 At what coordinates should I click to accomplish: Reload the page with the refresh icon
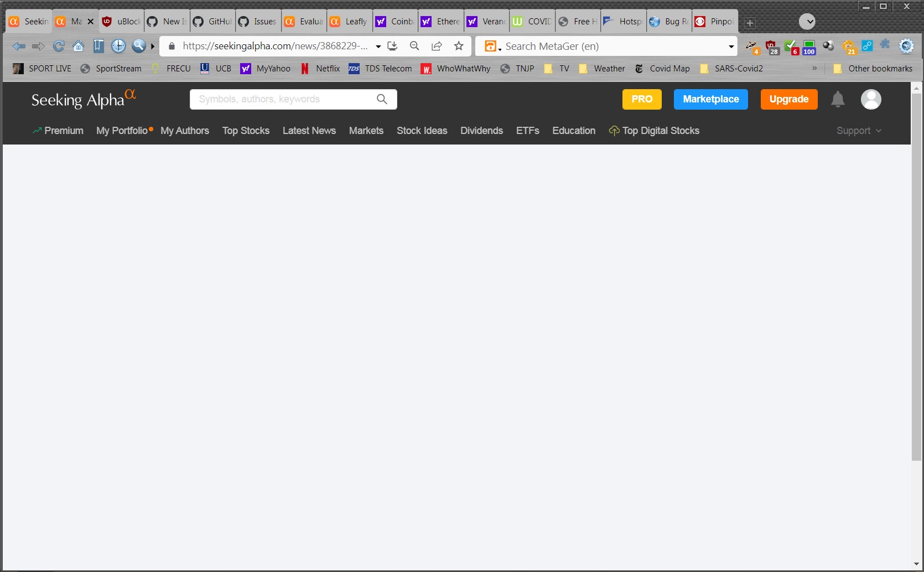click(58, 47)
